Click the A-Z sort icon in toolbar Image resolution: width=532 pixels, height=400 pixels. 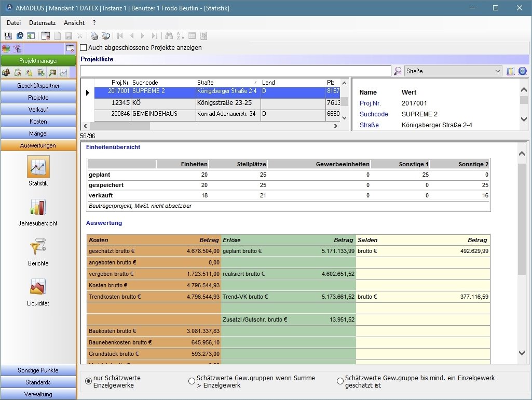[180, 36]
